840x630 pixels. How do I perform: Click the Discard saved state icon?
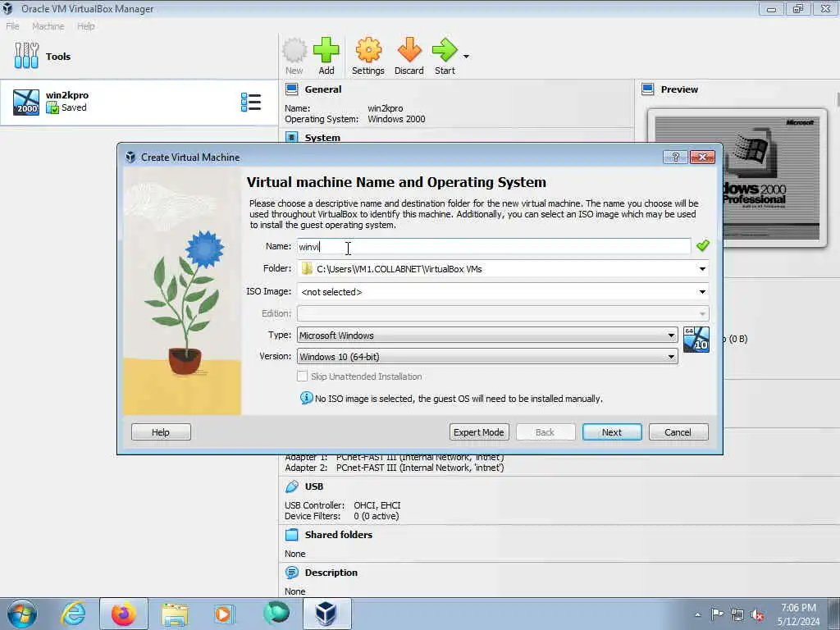click(409, 50)
